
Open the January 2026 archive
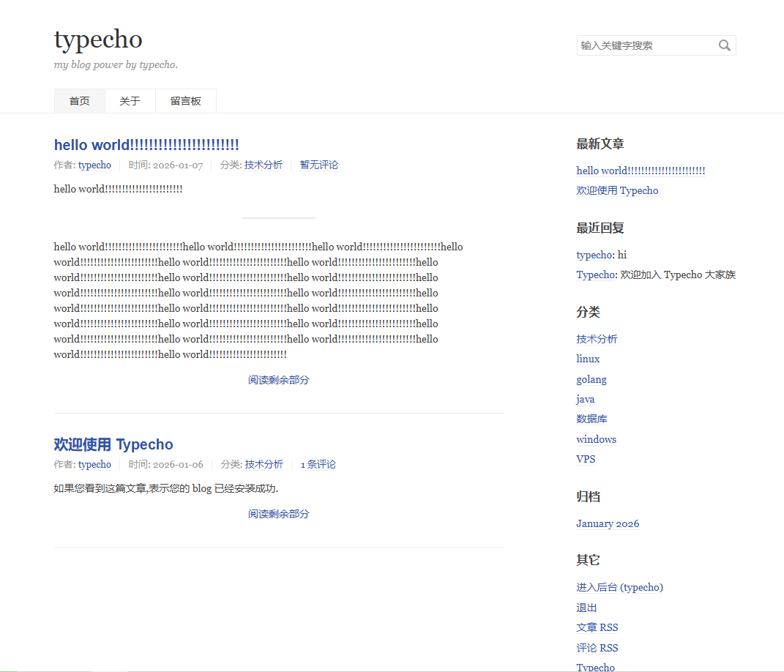[608, 523]
